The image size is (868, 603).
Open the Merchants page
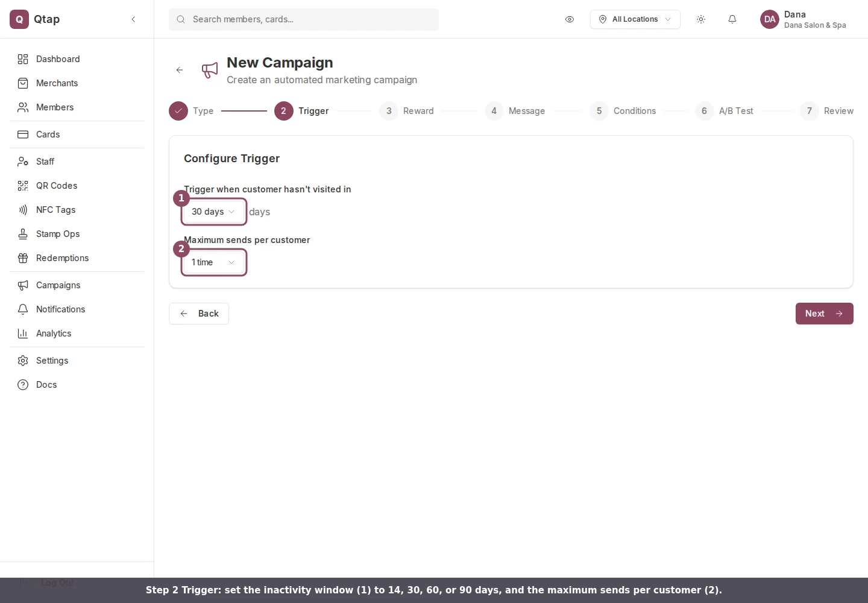point(77,83)
